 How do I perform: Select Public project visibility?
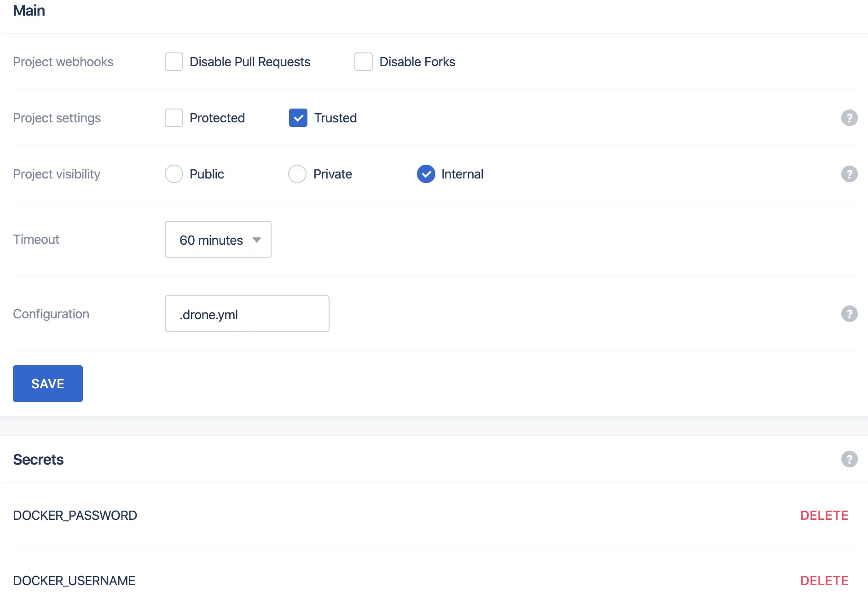click(x=174, y=174)
